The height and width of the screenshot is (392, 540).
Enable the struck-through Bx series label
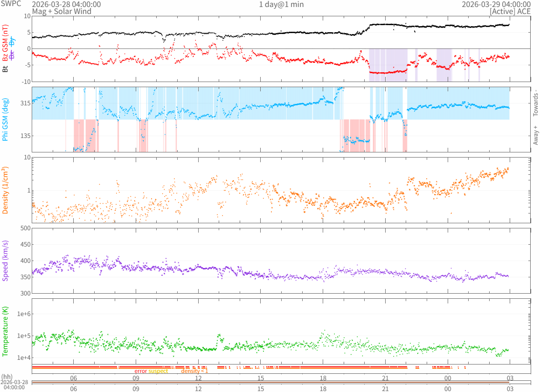coord(12,55)
